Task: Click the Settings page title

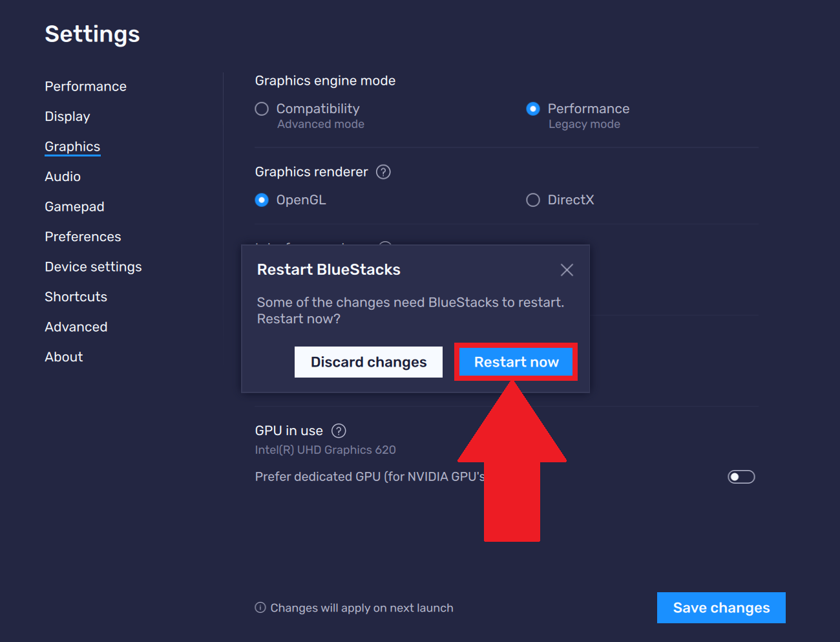Action: click(92, 34)
